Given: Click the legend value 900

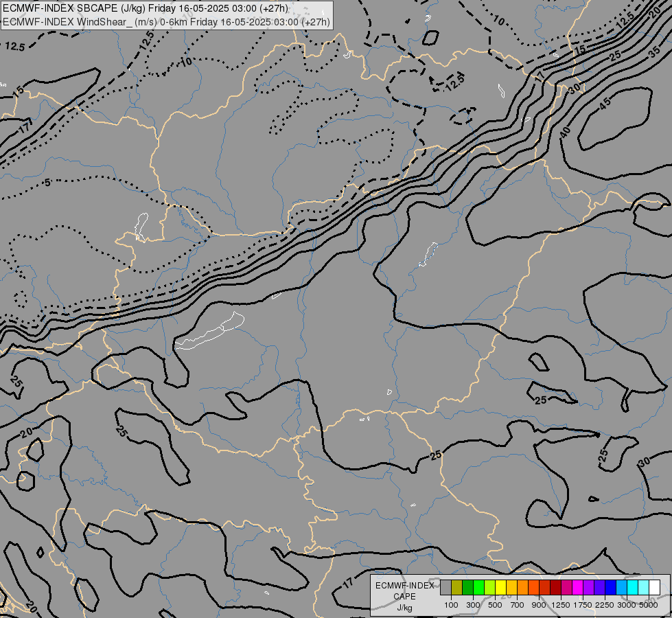Looking at the screenshot, I should [539, 605].
